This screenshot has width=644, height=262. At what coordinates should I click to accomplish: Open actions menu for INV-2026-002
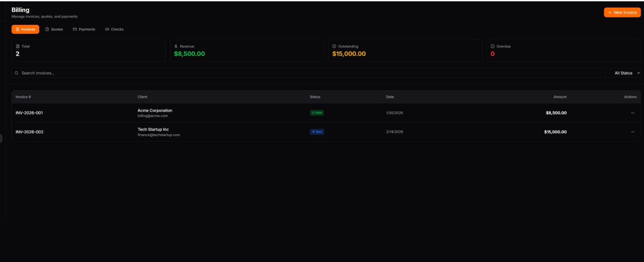pos(632,132)
